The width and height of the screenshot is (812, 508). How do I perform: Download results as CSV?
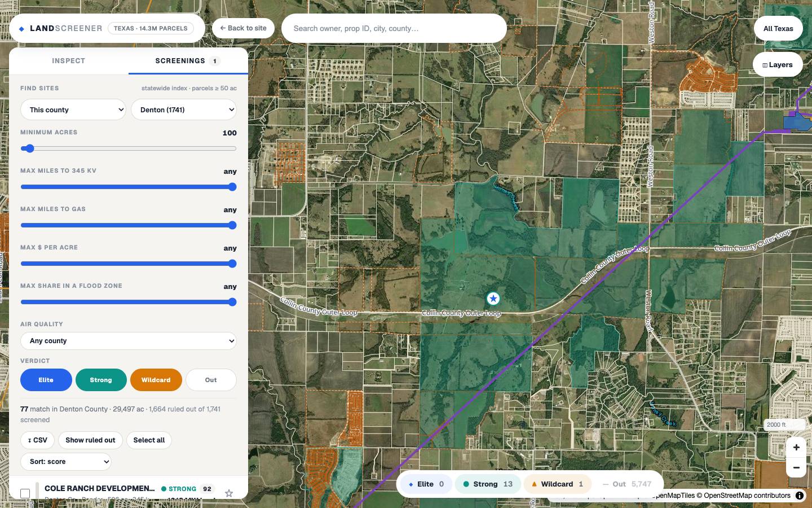click(38, 440)
